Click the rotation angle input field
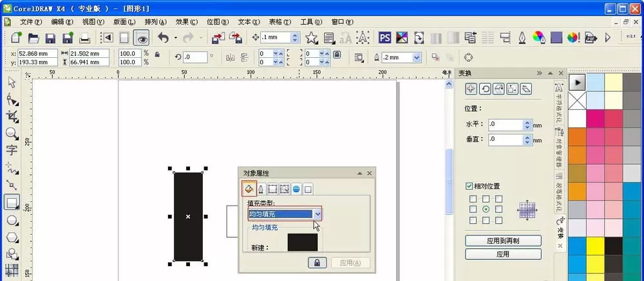This screenshot has height=281, width=644. pyautogui.click(x=195, y=57)
